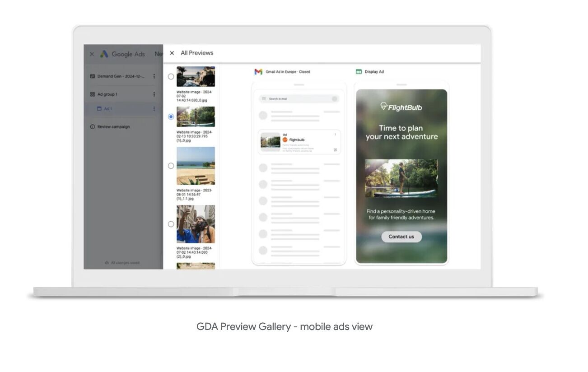
Task: Open the Ad group 1 options menu
Action: click(x=154, y=94)
